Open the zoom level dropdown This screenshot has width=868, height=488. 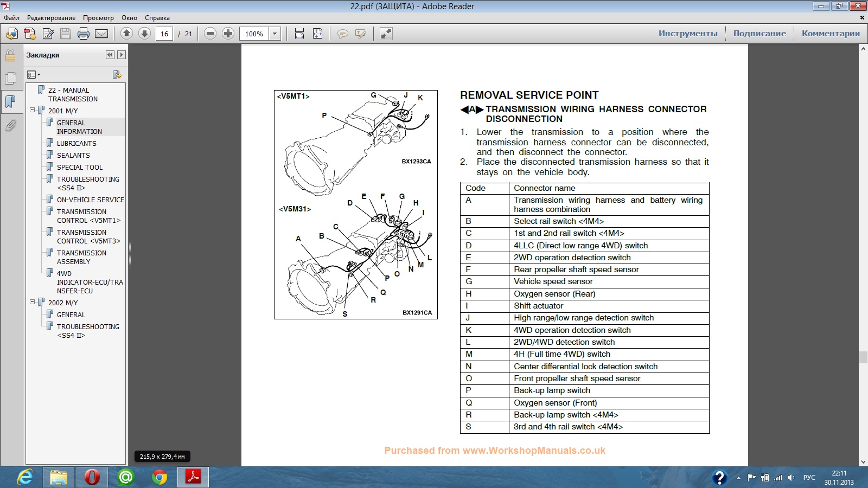(275, 34)
